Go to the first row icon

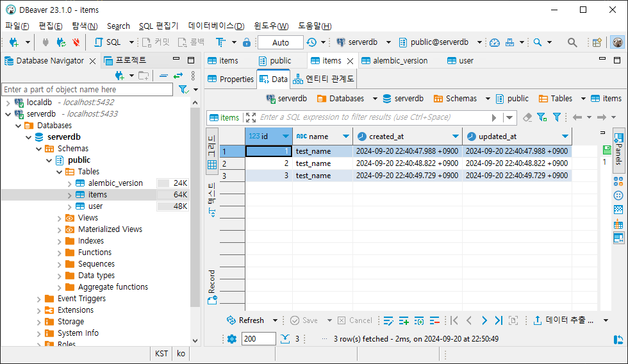pyautogui.click(x=454, y=320)
